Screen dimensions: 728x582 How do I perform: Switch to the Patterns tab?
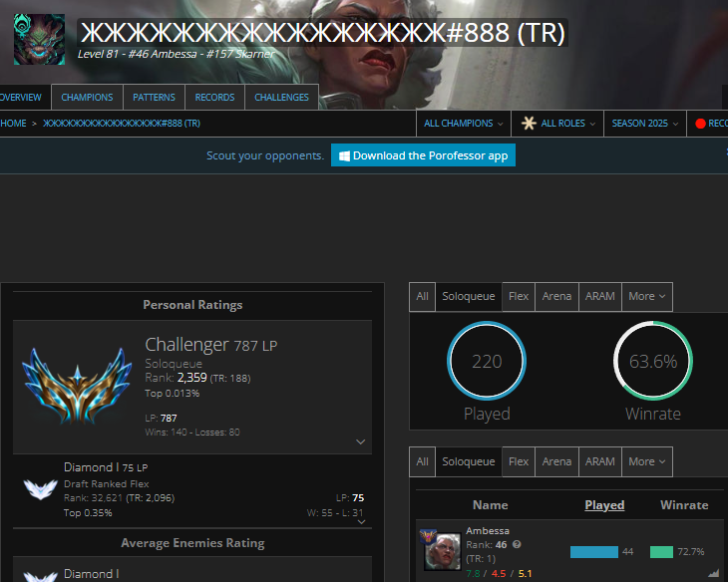point(154,98)
